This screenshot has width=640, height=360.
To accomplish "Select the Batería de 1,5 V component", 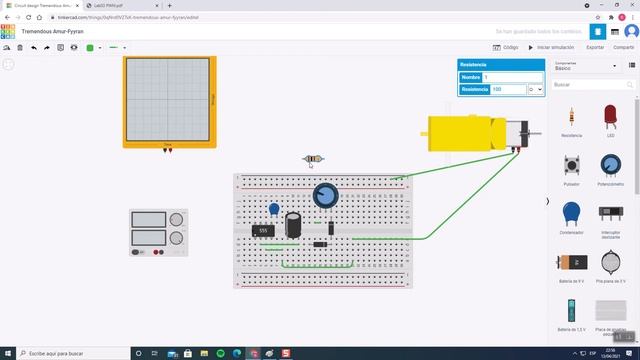I will (571, 315).
